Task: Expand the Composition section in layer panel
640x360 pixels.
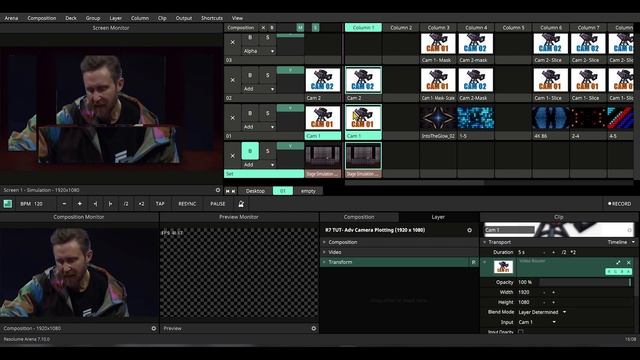Action: tap(324, 242)
